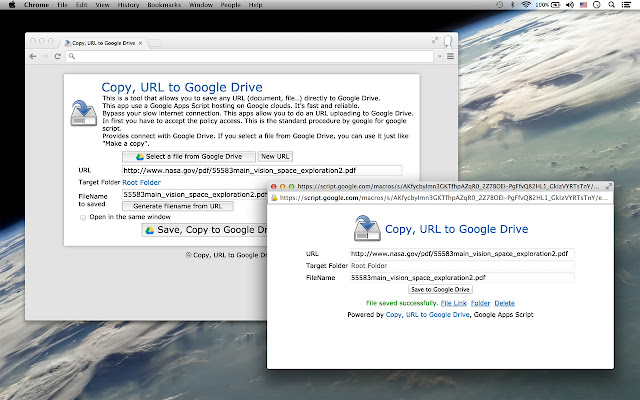
Task: Go back in the Chrome window
Action: (x=33, y=56)
